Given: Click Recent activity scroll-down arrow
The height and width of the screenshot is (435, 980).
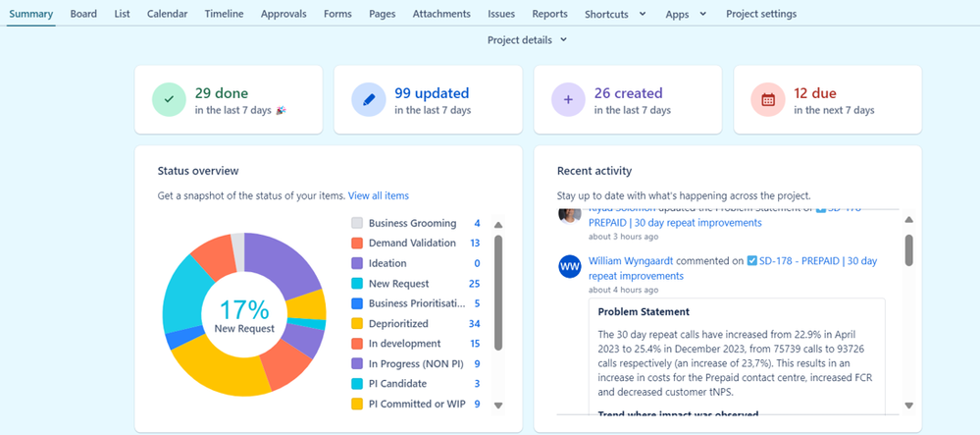Looking at the screenshot, I should tap(908, 406).
